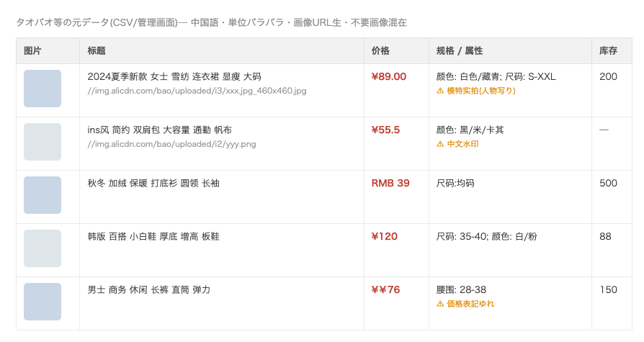Select the ¥¥76 price cell
The height and width of the screenshot is (342, 644).
tap(385, 290)
